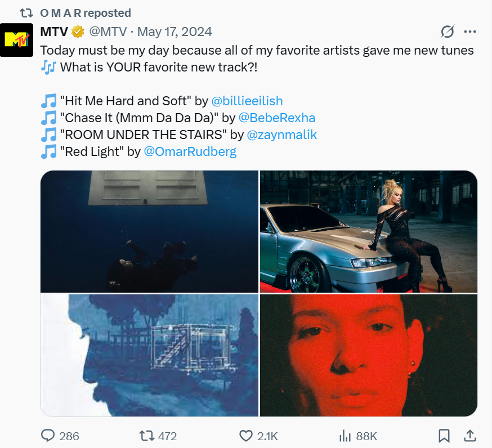The height and width of the screenshot is (448, 492).
Task: Click the reply comment icon
Action: click(49, 436)
